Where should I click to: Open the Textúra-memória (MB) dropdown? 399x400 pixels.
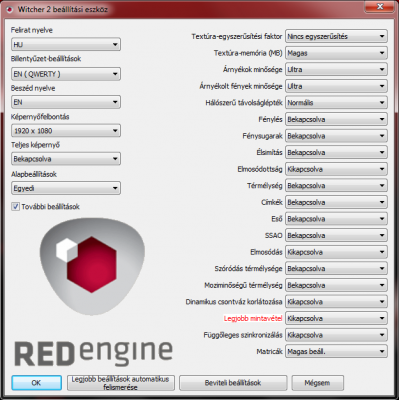click(x=336, y=53)
